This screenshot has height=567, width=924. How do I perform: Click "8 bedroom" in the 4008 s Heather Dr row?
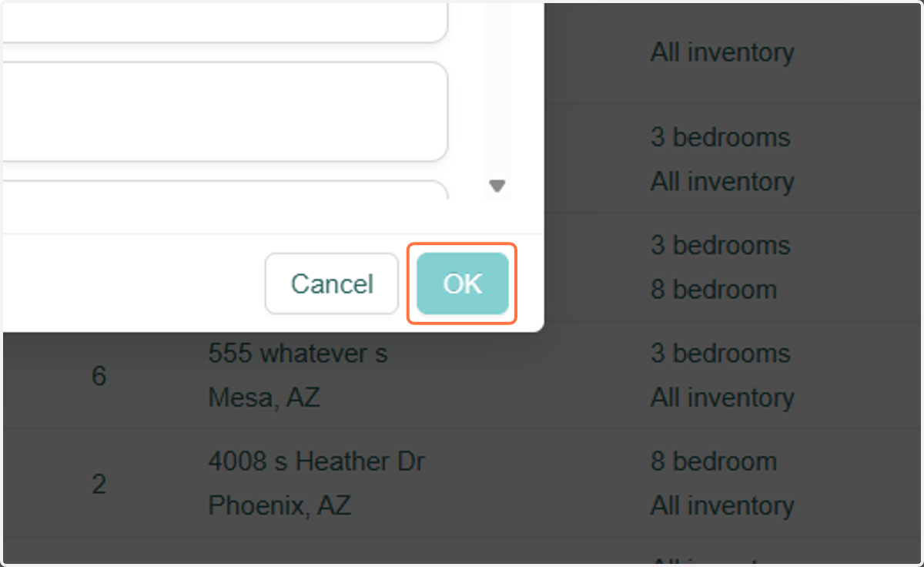point(714,461)
